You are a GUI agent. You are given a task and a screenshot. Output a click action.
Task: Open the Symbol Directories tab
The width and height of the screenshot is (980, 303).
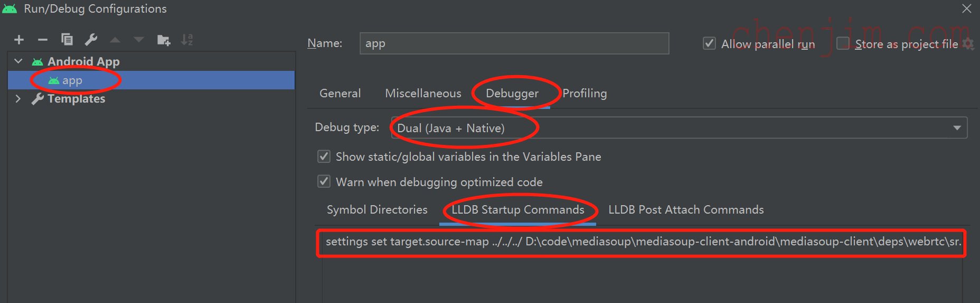(377, 210)
